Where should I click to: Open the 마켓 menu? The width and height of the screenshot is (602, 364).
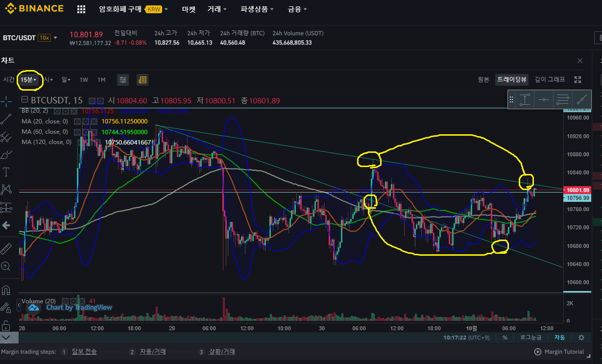click(x=189, y=9)
